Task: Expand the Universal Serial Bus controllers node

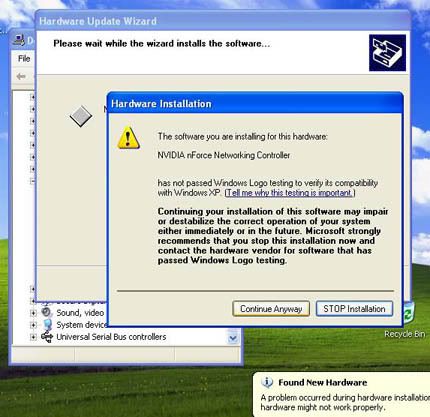Action: (x=33, y=337)
